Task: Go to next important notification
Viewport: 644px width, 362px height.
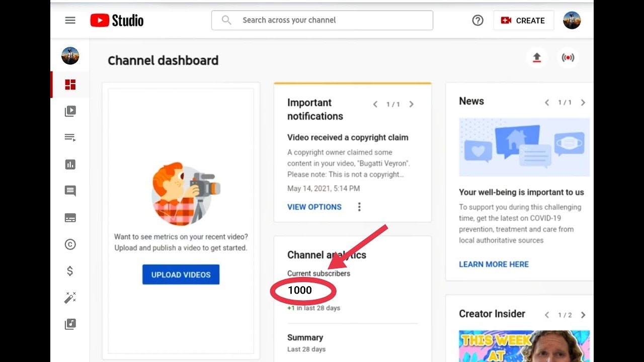Action: tap(412, 104)
